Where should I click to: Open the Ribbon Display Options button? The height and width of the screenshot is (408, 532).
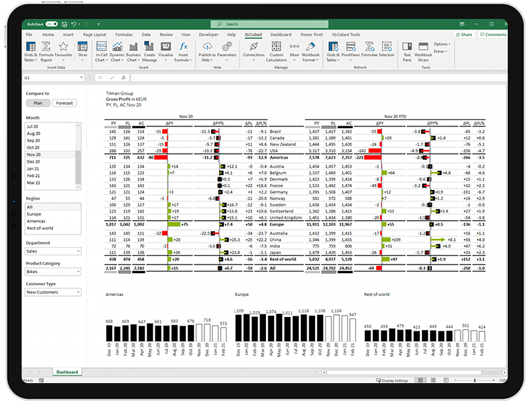pos(462,24)
